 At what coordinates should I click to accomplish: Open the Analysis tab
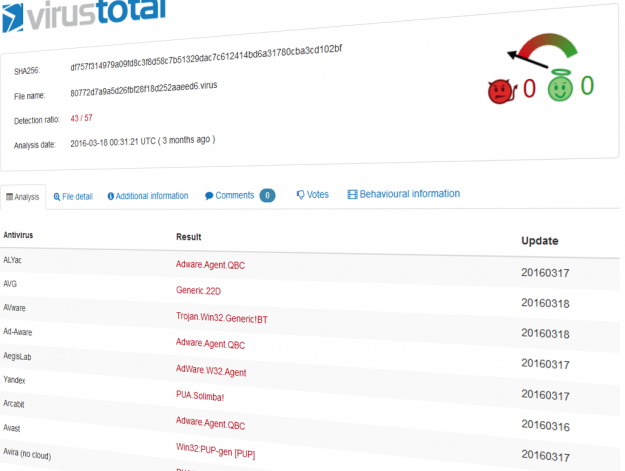coord(22,197)
